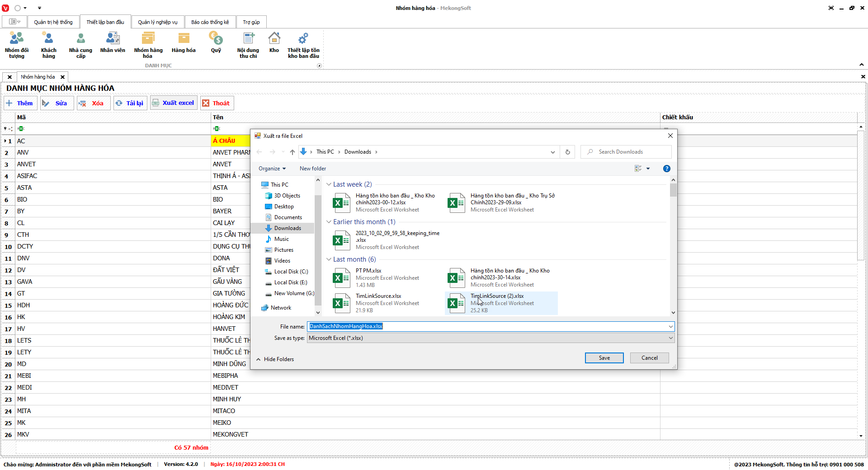Open the Save as type dropdown
868x470 pixels.
click(491, 338)
